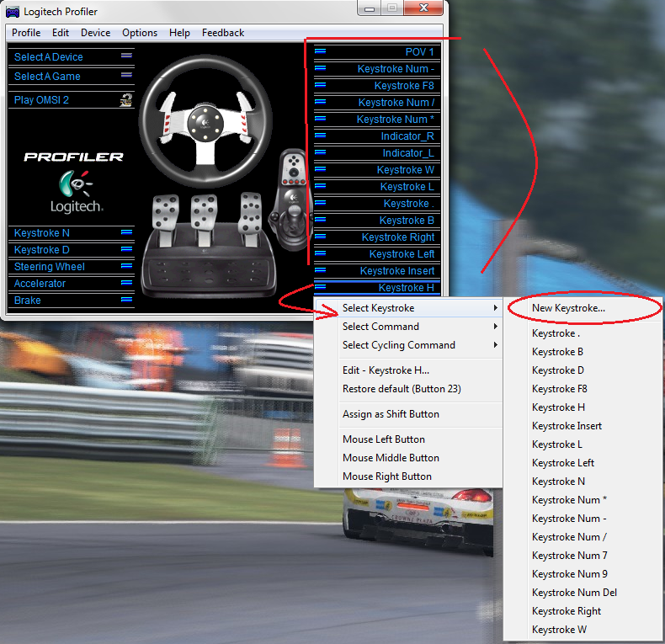Click the Logitech Profiler app icon in title bar

click(13, 12)
